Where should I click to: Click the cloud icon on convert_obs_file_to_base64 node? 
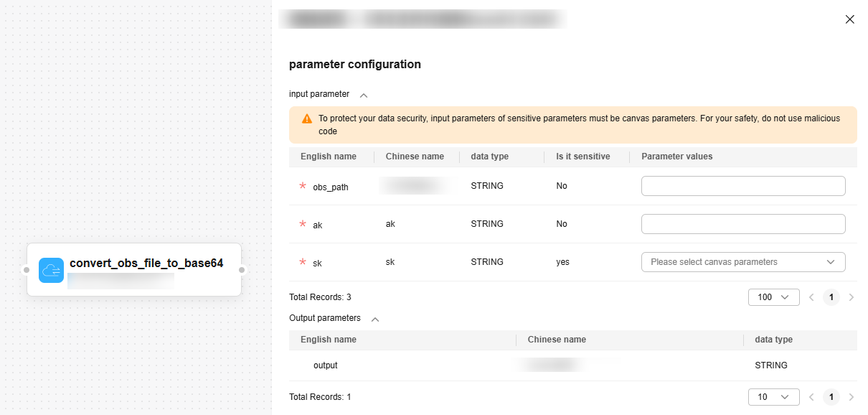52,270
